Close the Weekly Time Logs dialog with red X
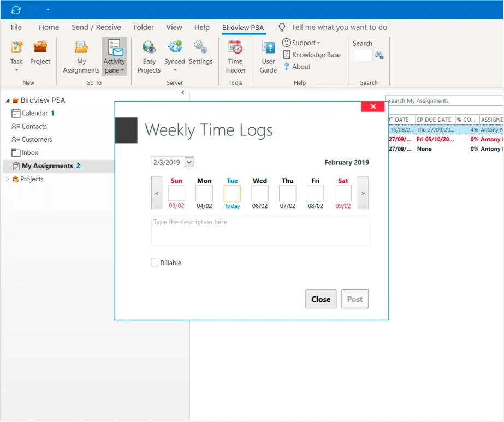Viewport: 504px width, 422px height. (x=373, y=106)
